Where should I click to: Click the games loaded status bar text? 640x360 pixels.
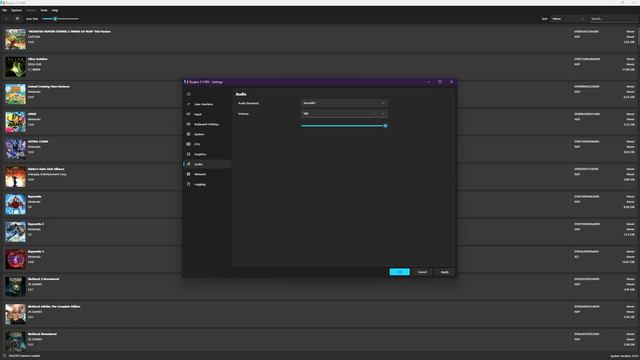24,356
